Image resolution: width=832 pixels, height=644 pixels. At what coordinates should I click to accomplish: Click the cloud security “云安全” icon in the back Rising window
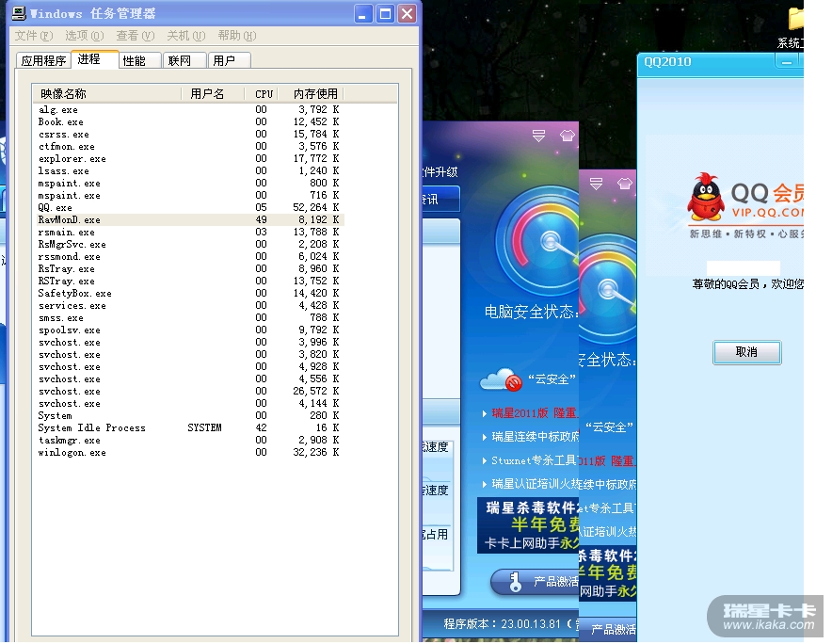(501, 379)
